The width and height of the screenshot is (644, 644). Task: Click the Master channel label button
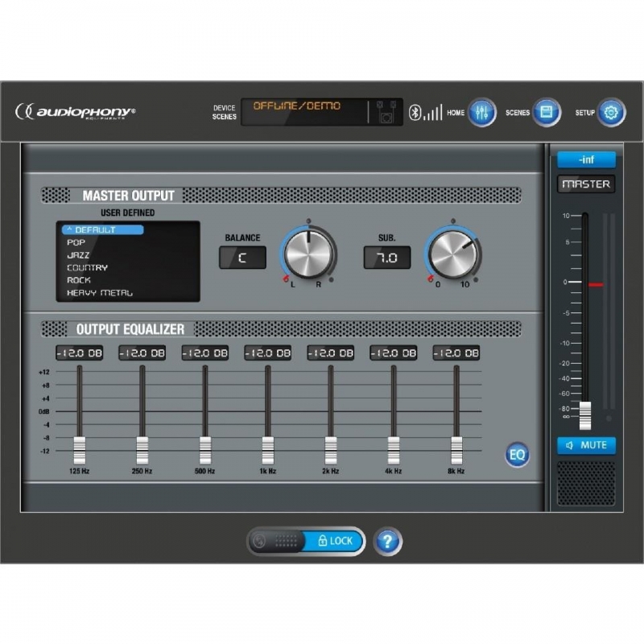click(x=586, y=184)
